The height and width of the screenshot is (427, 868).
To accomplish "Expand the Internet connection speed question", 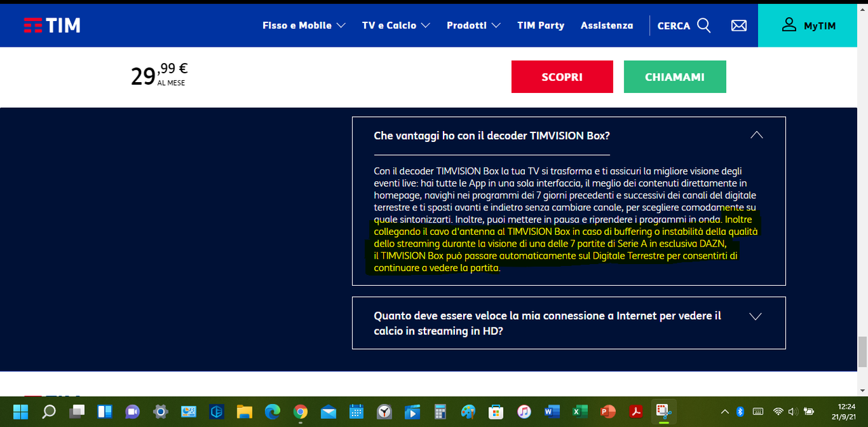I will coord(755,316).
